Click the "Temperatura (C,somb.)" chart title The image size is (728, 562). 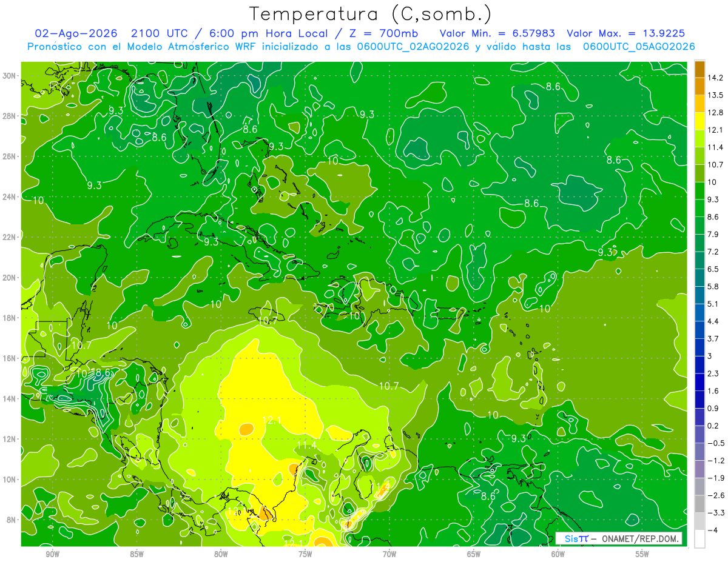371,14
